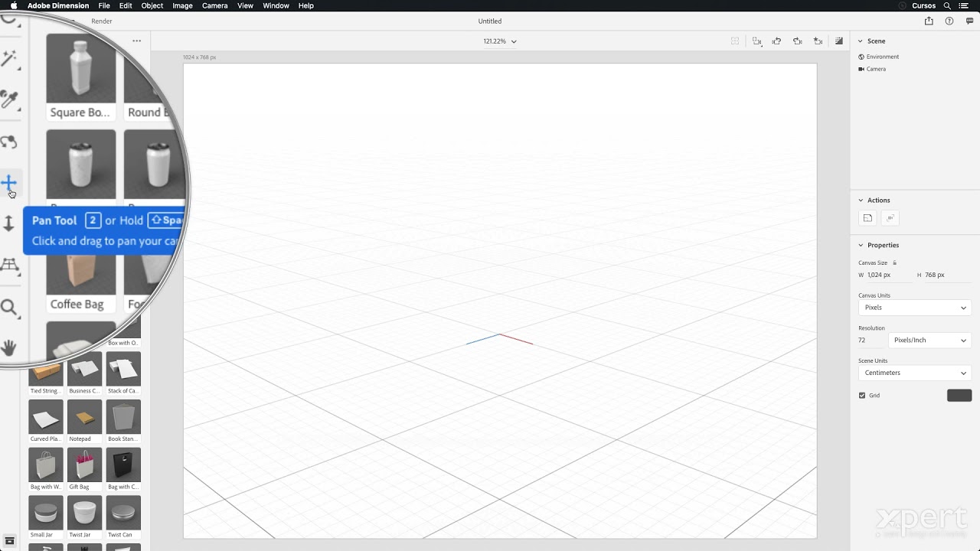Click the resolution value 72 field

point(871,340)
